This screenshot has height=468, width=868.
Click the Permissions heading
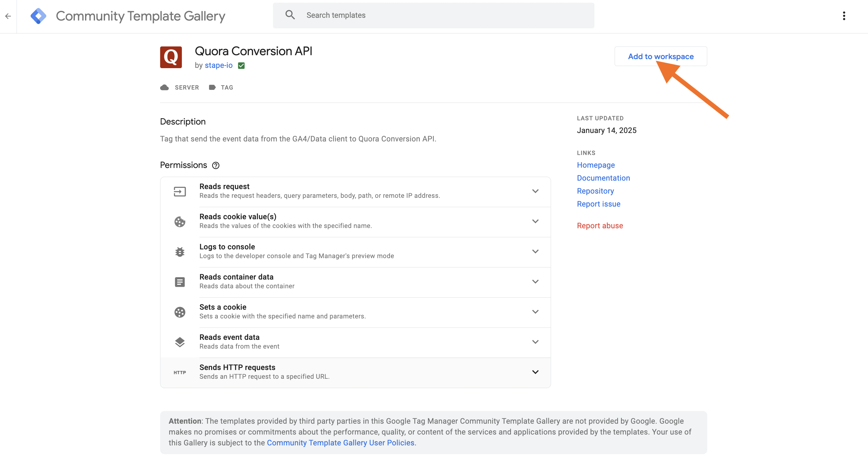pyautogui.click(x=183, y=165)
